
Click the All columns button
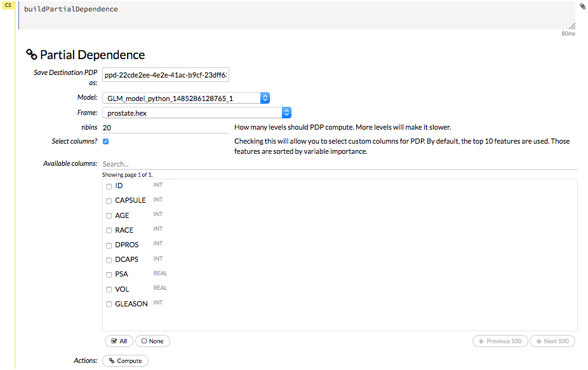(x=119, y=341)
